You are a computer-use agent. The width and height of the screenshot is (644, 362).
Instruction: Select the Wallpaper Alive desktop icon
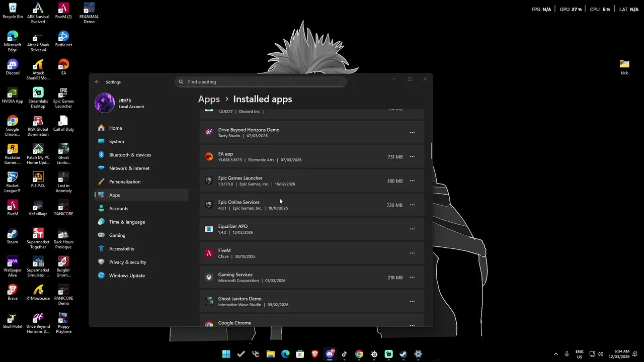(x=13, y=266)
